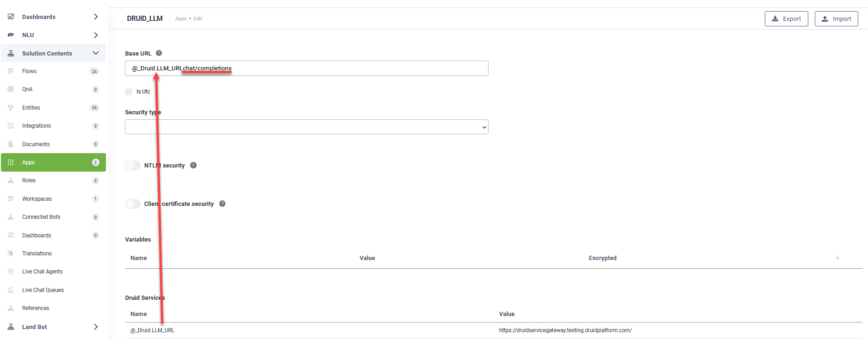Enable Client certificate security switch

tap(133, 204)
